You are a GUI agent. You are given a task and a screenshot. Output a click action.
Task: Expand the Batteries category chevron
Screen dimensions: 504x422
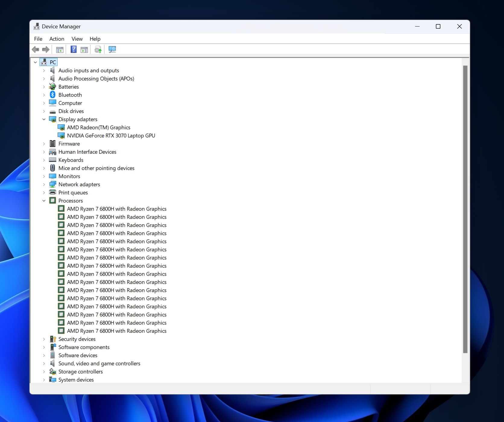tap(44, 87)
